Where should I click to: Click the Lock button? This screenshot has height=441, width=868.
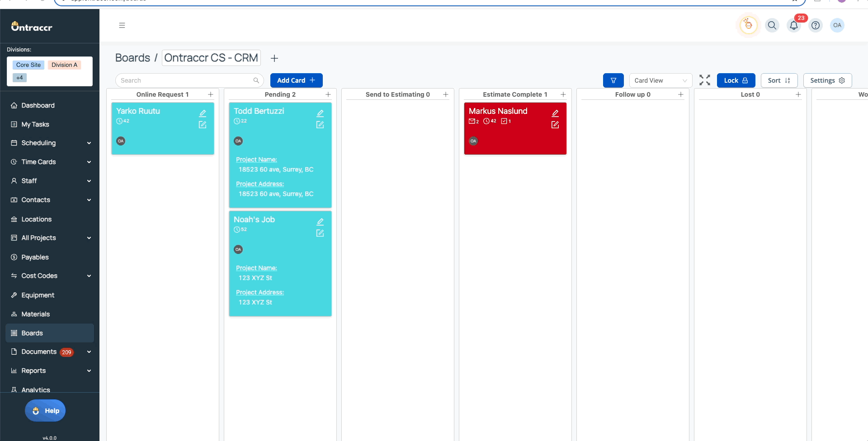(736, 80)
